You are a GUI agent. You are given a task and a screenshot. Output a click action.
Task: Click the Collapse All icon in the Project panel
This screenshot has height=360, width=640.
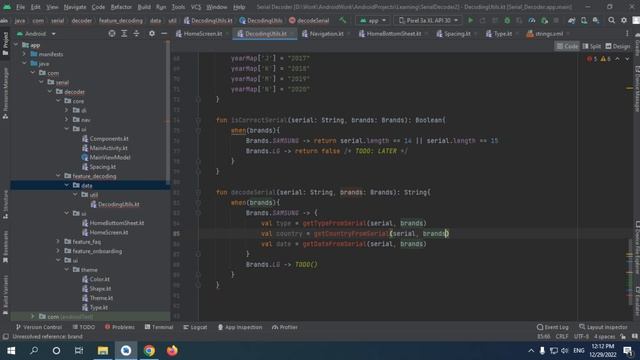pos(136,33)
